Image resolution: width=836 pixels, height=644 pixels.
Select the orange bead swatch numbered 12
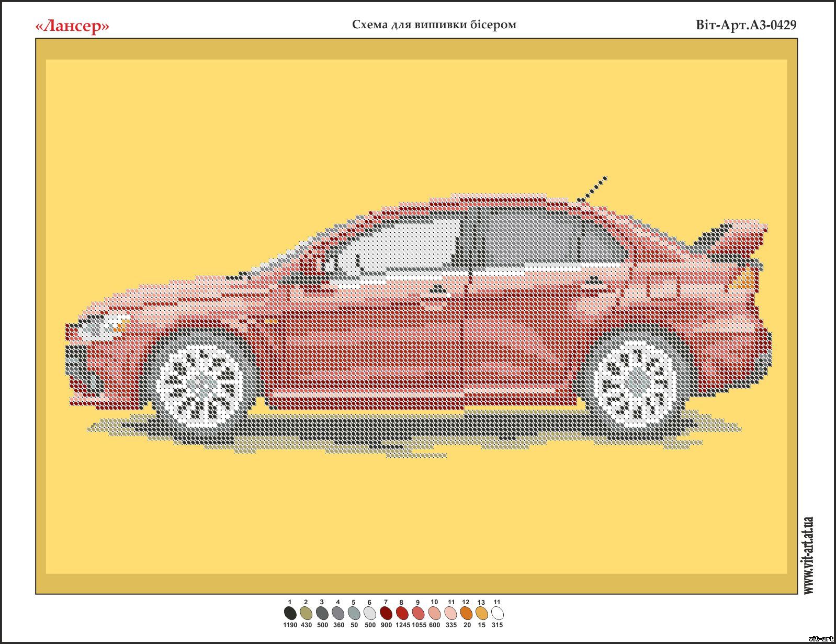(466, 613)
